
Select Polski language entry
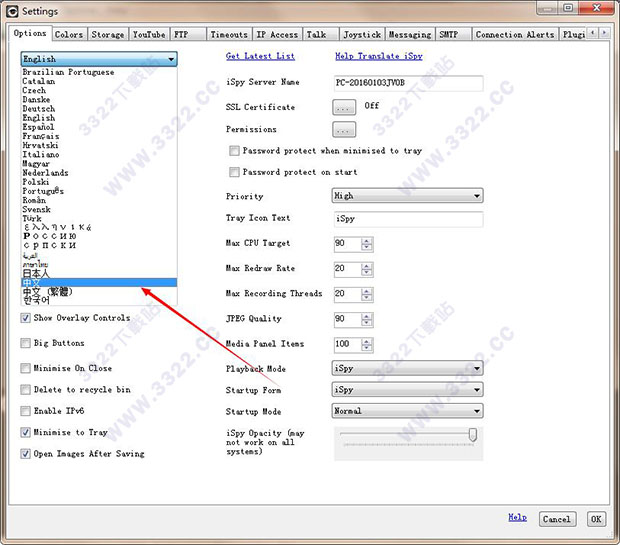[x=99, y=182]
